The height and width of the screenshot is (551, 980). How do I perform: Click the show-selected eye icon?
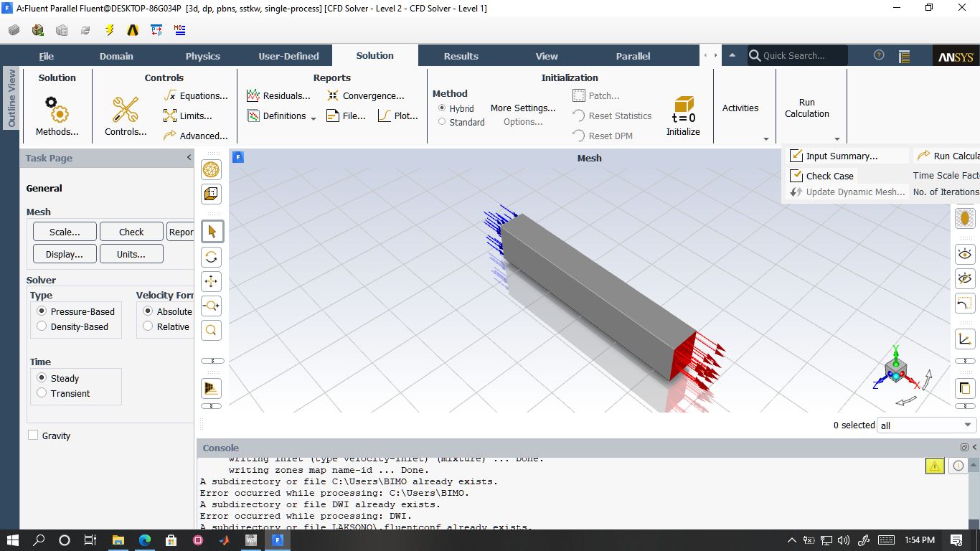point(965,254)
